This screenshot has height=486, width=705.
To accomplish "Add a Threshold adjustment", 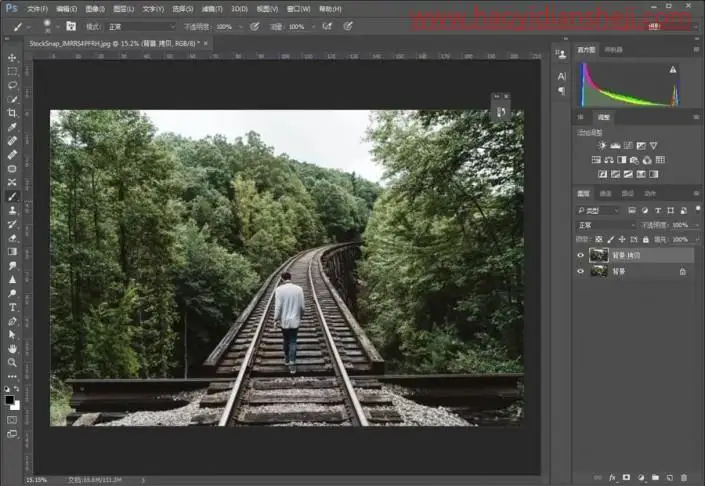I will [628, 174].
